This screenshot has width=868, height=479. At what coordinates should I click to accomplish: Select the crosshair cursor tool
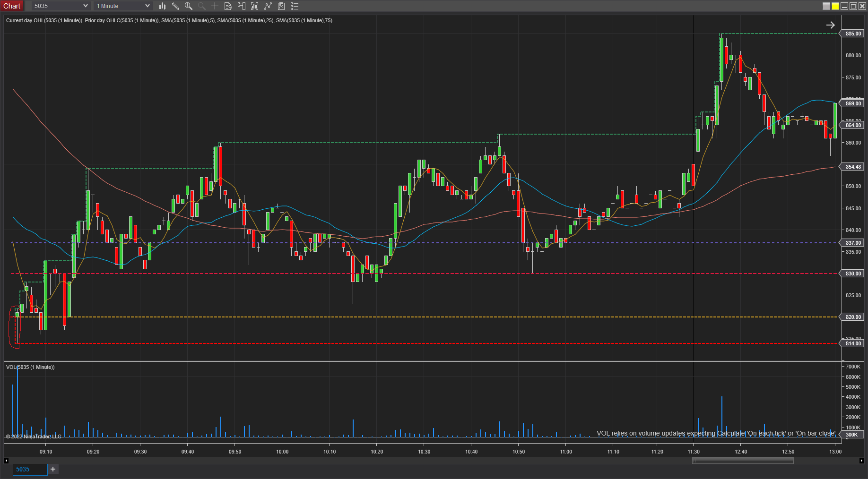pos(215,6)
